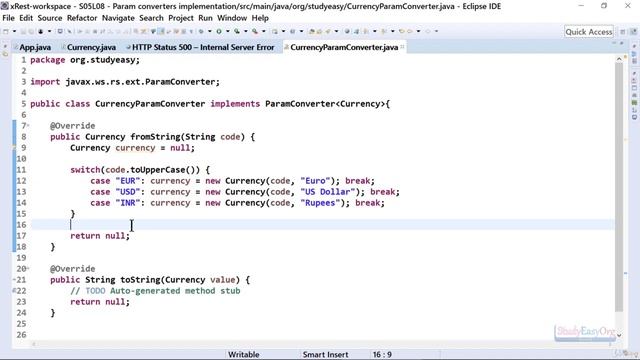Click the green Run toolbar button

click(x=219, y=31)
